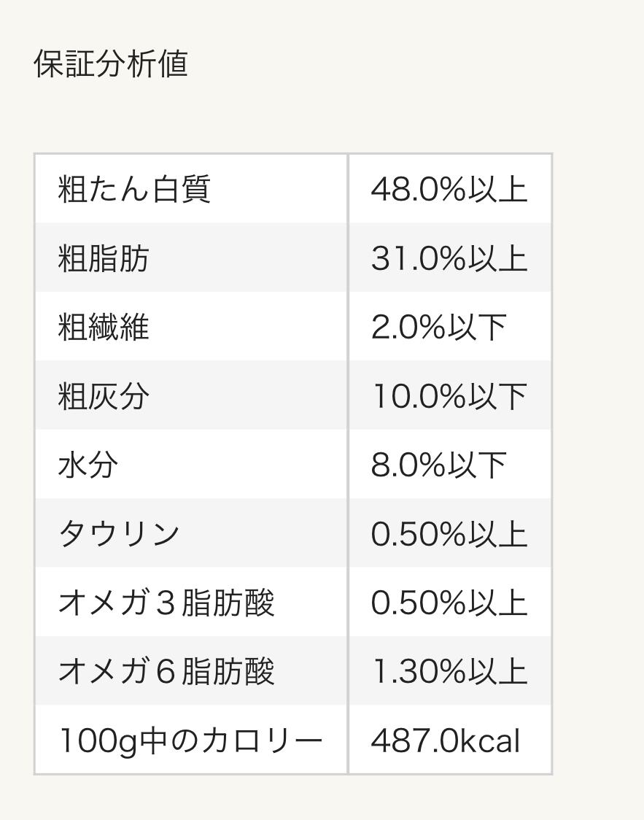This screenshot has width=644, height=820.
Task: Click the 8.0%以下 value cell
Action: pos(438,465)
